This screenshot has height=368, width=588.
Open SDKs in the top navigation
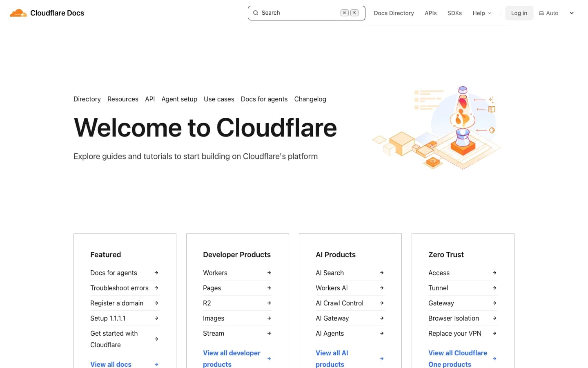pos(454,13)
